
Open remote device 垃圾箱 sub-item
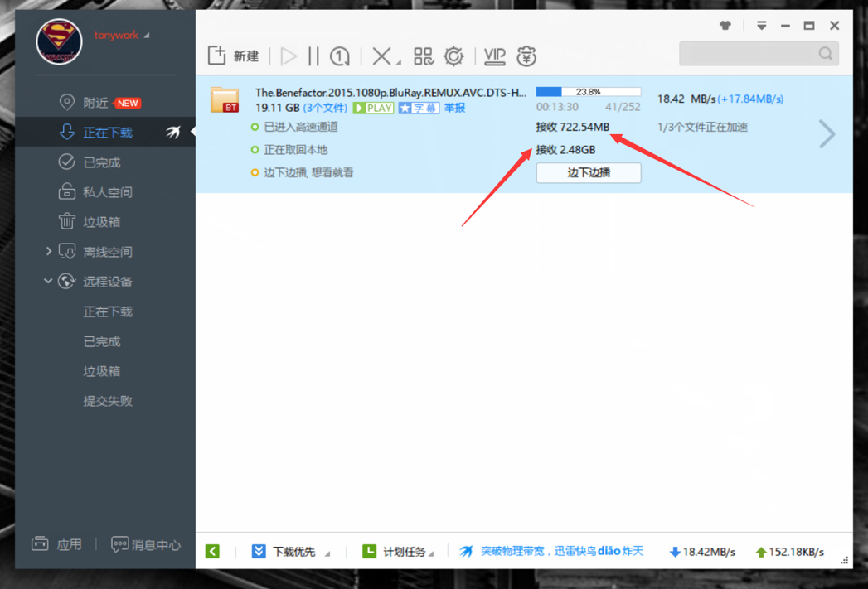click(x=101, y=371)
